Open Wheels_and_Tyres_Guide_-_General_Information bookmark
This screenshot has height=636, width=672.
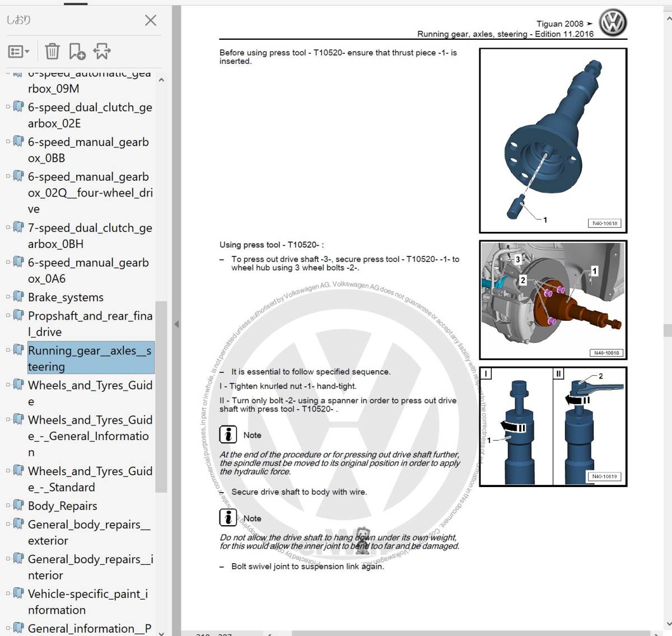pos(90,436)
